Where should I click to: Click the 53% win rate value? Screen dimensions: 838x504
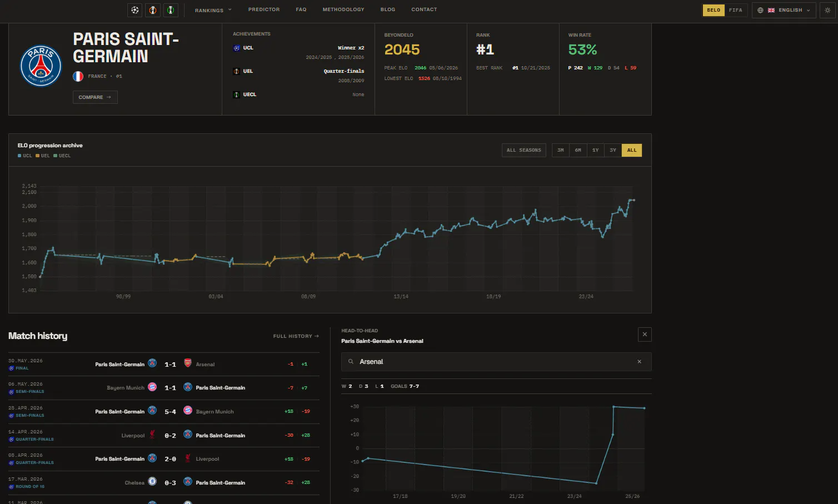pyautogui.click(x=582, y=50)
